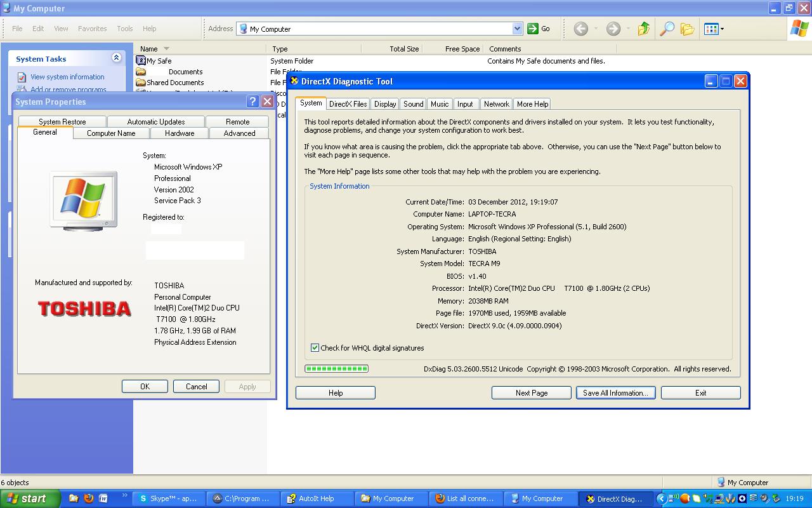Open the Forward history dropdown arrow

[628, 29]
